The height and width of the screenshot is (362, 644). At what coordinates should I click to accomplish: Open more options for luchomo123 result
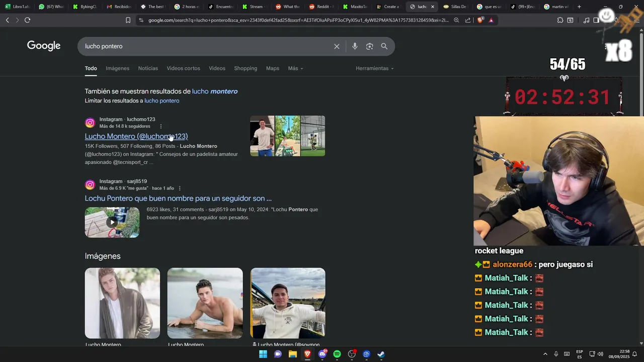click(161, 126)
